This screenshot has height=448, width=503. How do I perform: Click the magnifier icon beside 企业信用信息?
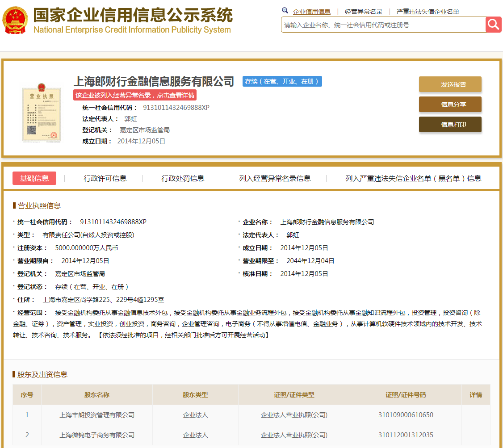[285, 10]
